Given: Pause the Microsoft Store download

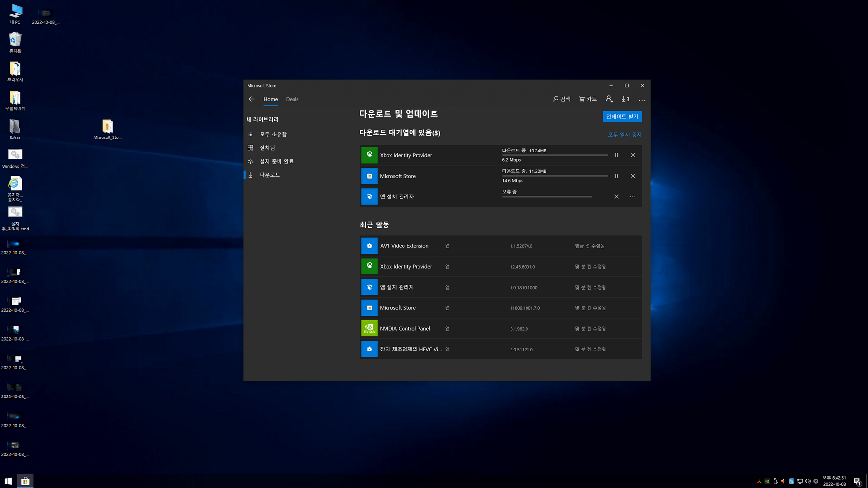Looking at the screenshot, I should [616, 176].
